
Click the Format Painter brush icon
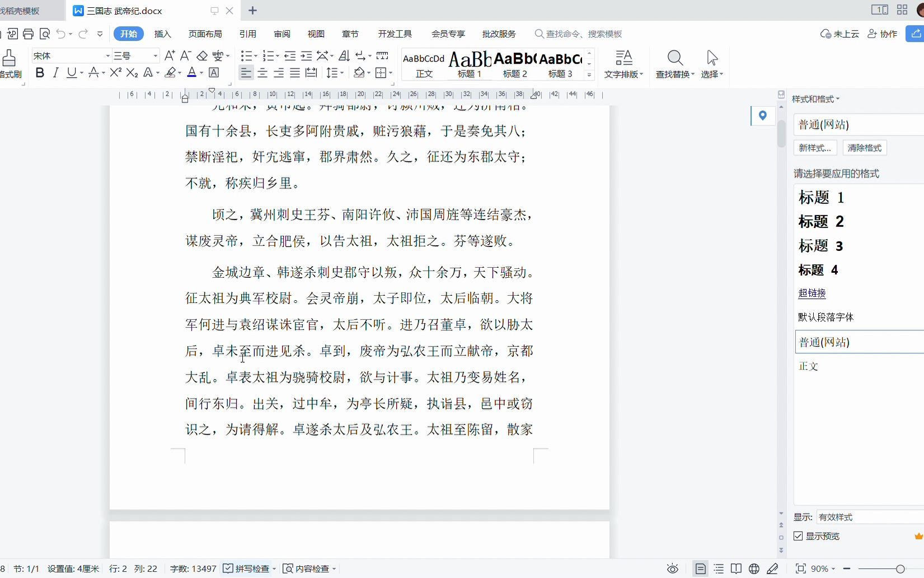[x=9, y=58]
